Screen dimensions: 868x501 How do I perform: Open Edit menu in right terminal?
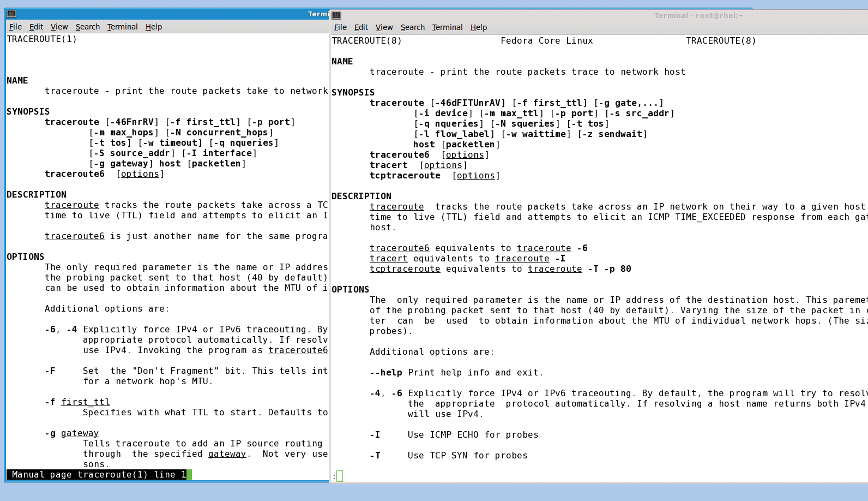[361, 27]
